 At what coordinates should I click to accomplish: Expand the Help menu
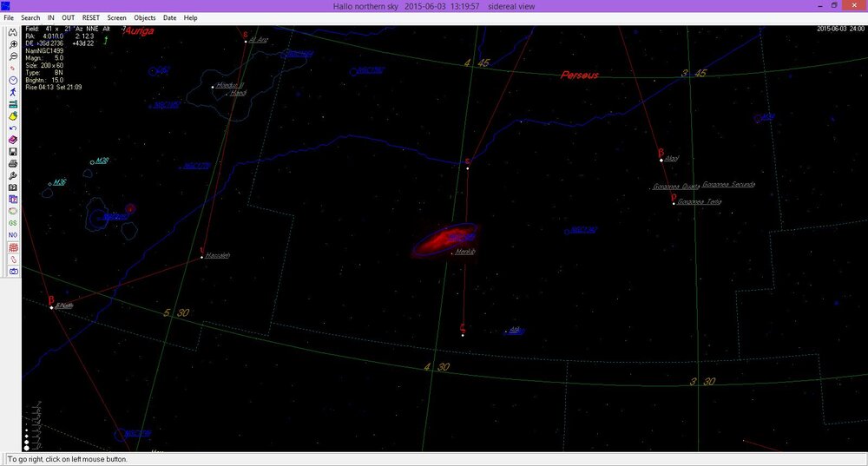tap(190, 17)
